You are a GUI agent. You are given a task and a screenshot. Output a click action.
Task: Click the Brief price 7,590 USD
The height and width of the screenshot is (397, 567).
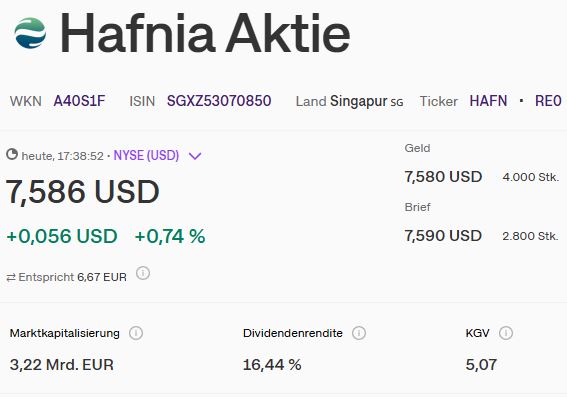[x=443, y=236]
